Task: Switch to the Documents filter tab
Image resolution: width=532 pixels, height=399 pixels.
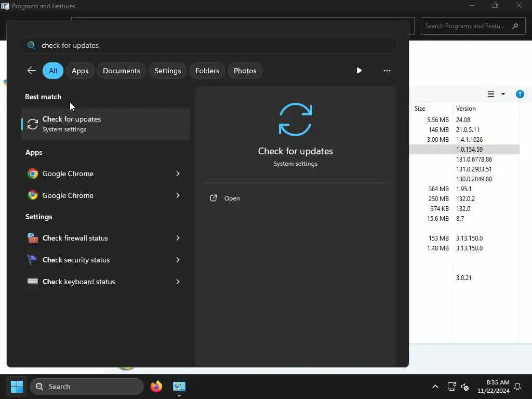Action: [122, 71]
